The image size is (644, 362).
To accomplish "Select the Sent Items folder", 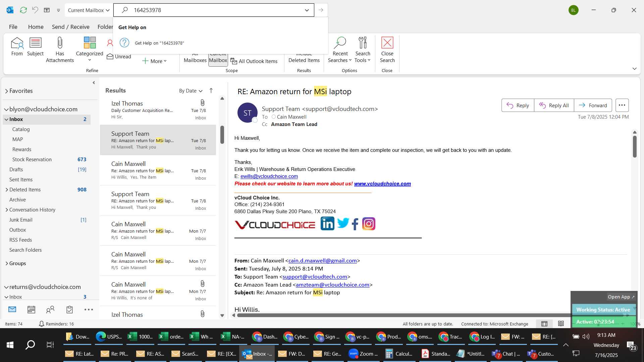I will pos(47,180).
